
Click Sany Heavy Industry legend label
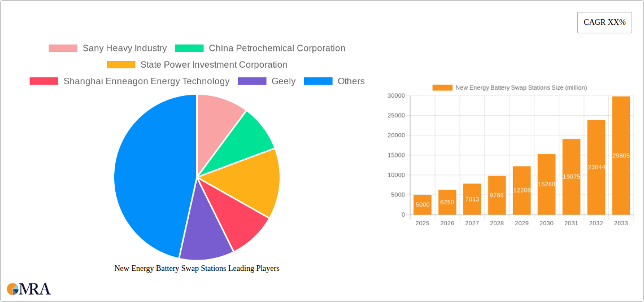124,48
